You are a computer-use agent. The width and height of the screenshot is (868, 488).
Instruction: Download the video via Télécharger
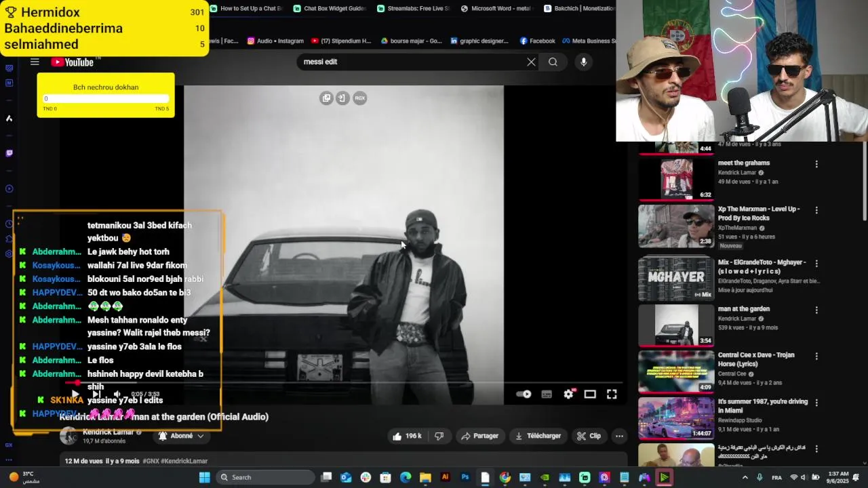click(538, 436)
